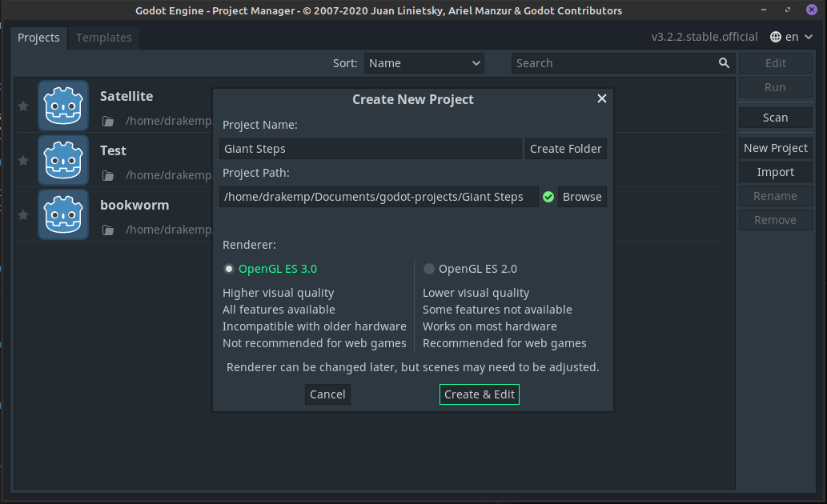Click the bookworm project Godot icon
Screen dimensions: 827x504
click(x=63, y=214)
